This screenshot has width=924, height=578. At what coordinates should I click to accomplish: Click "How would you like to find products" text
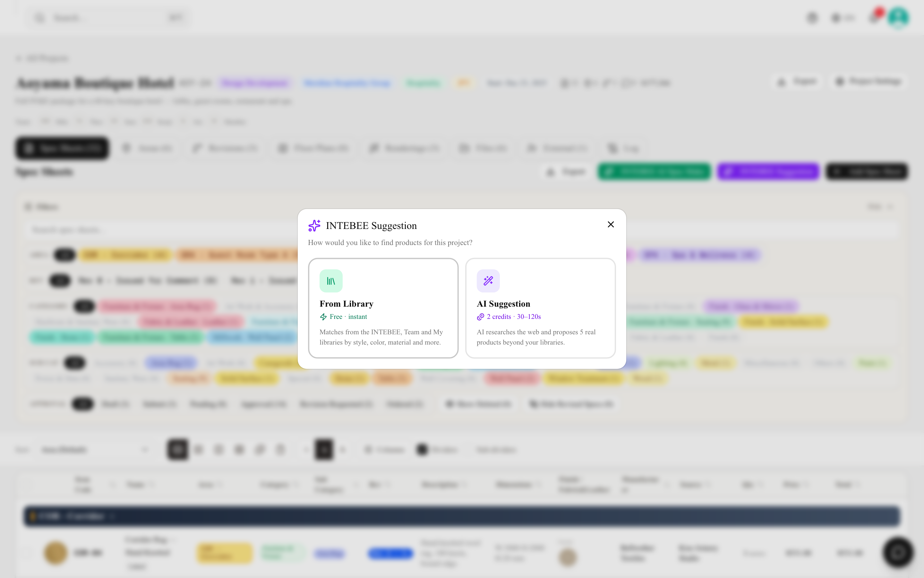[x=390, y=243]
